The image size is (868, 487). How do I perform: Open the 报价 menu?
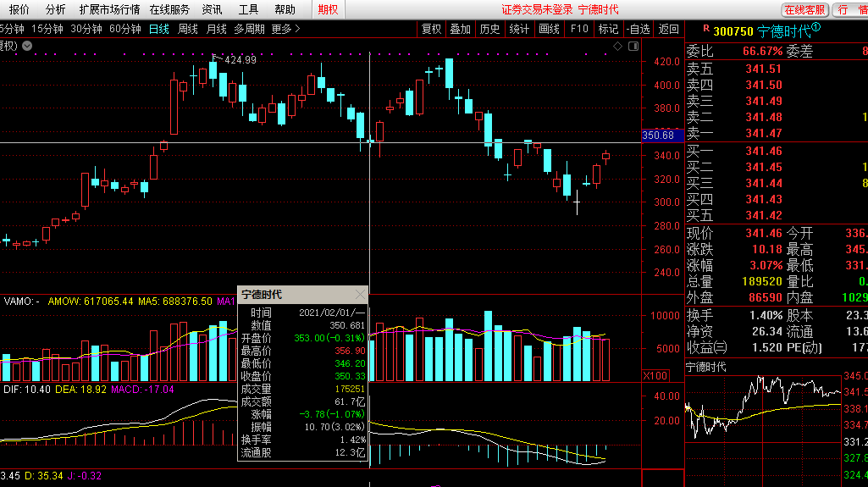click(x=19, y=9)
